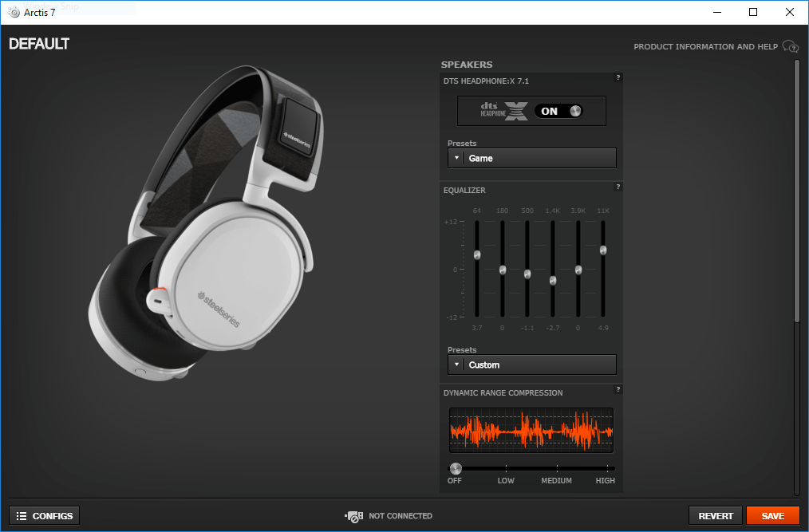This screenshot has width=809, height=532.
Task: Click the not connected device status icon
Action: 354,516
